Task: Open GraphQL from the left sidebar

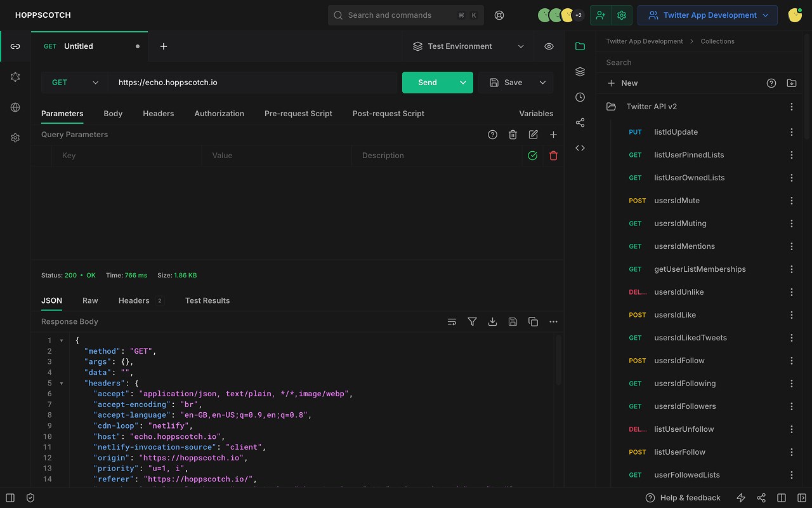Action: (15, 77)
